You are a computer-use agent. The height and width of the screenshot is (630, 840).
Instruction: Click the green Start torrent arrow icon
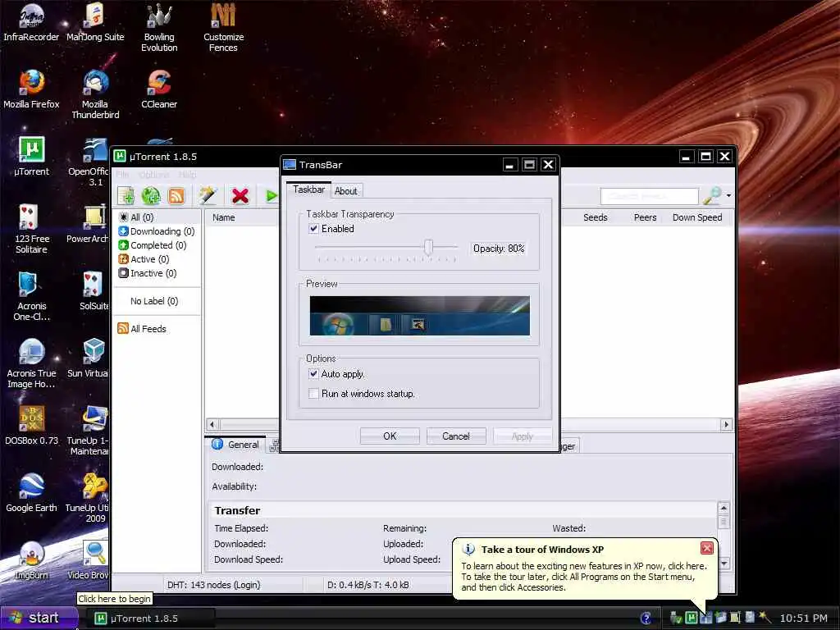pos(272,196)
